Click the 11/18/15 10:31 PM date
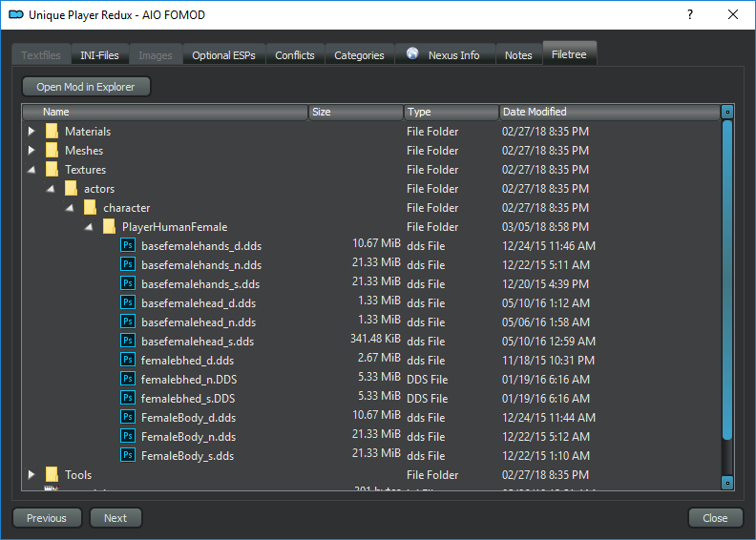 (548, 361)
